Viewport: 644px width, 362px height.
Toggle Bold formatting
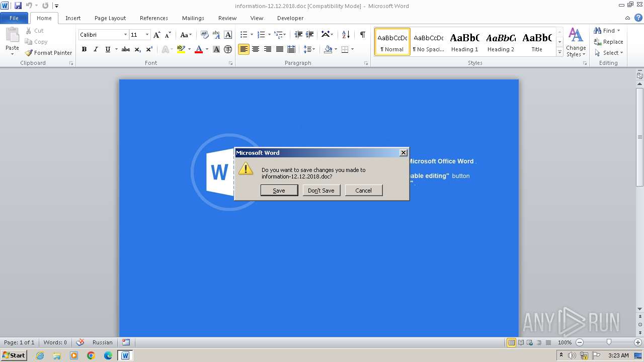[84, 49]
